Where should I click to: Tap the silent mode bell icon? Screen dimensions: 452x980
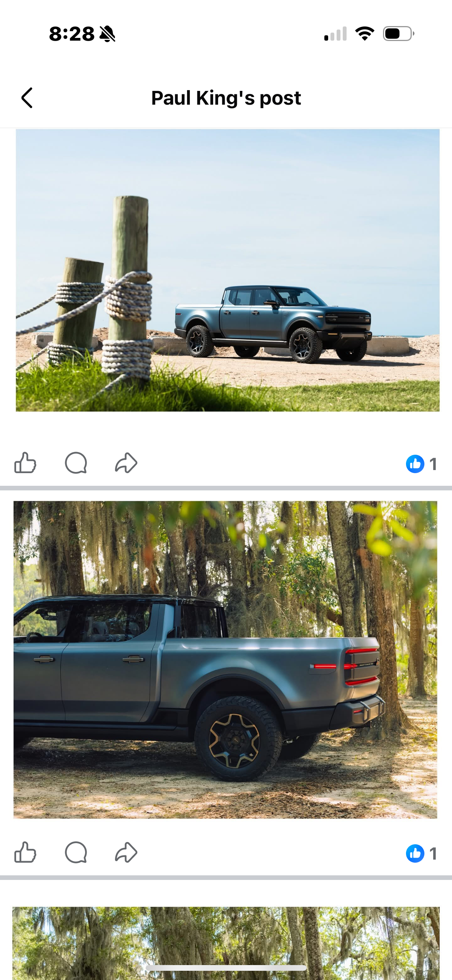107,34
